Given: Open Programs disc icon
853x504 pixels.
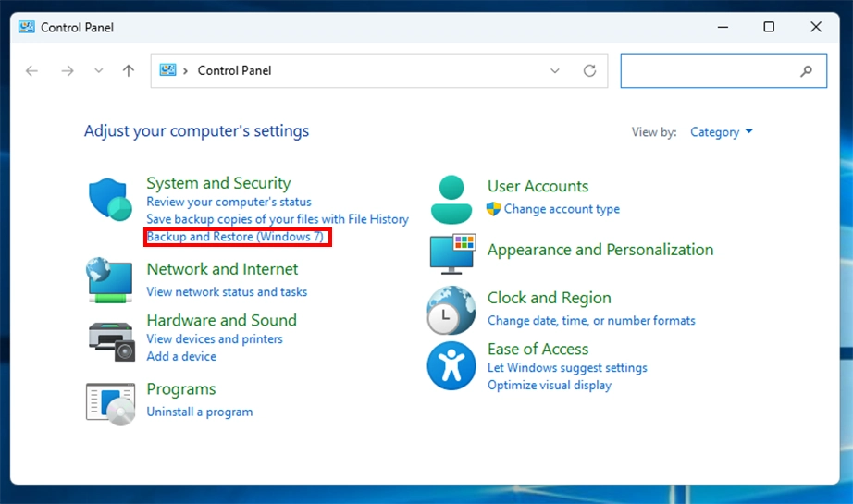Looking at the screenshot, I should (x=110, y=404).
